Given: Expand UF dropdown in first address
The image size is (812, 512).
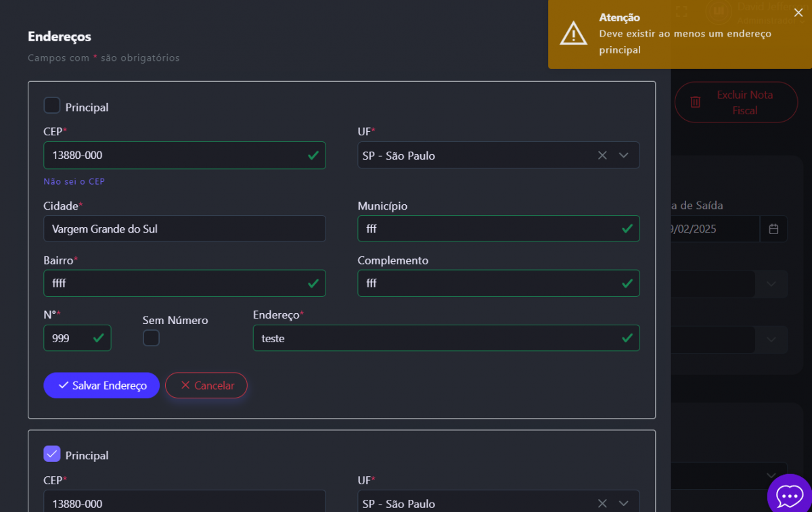Looking at the screenshot, I should click(624, 156).
